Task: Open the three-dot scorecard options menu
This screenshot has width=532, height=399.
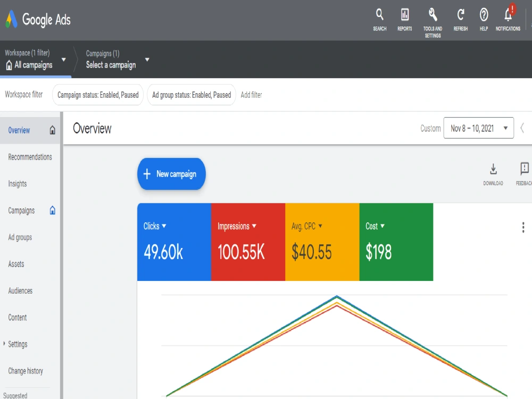Action: (x=523, y=227)
